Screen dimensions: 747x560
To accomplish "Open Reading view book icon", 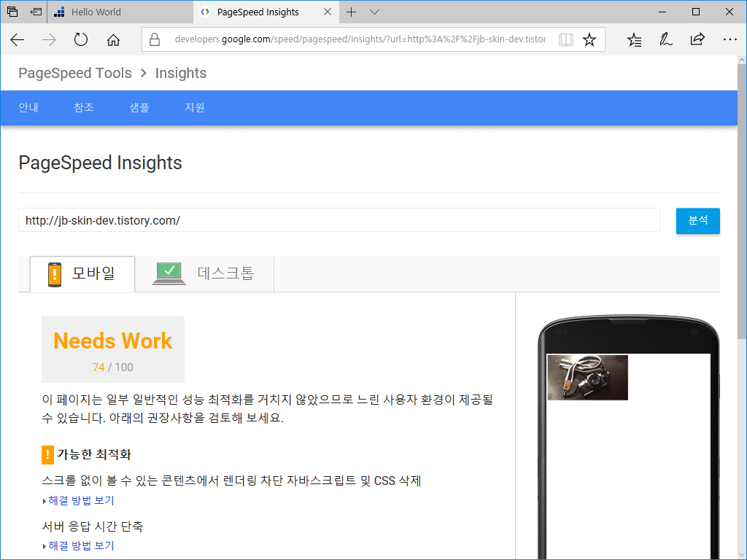I will (565, 39).
